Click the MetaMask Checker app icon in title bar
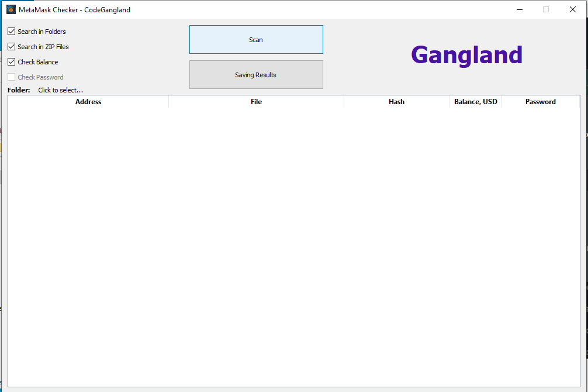The image size is (588, 392). click(x=11, y=9)
